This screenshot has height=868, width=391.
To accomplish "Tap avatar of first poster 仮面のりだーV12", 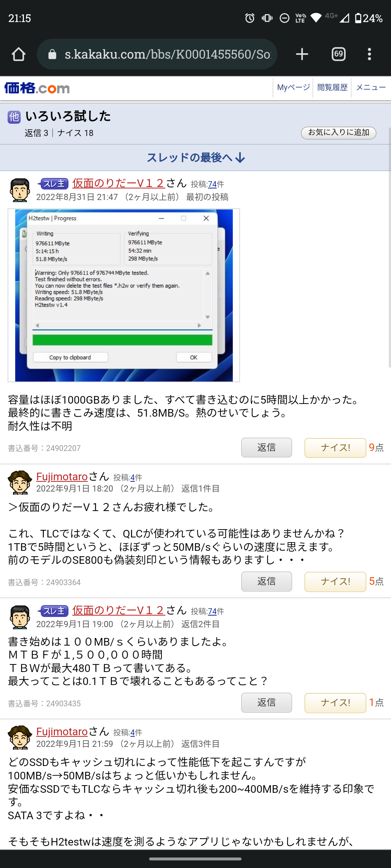I will point(20,190).
